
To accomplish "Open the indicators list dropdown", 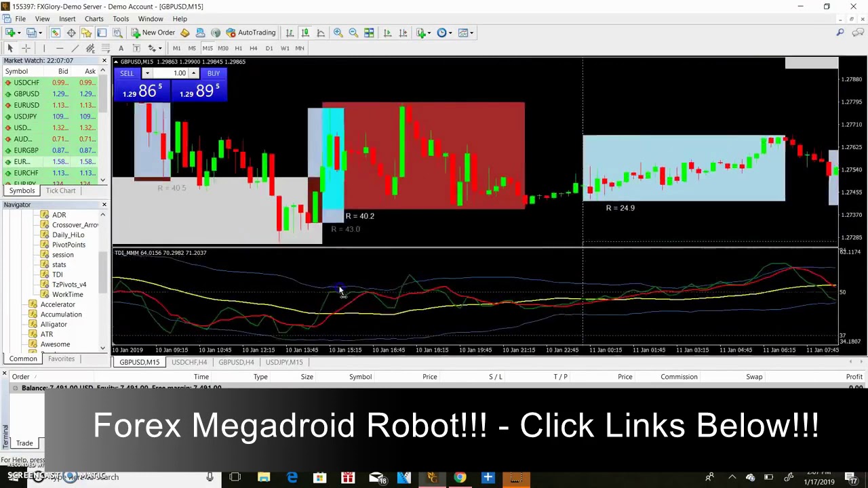I will 424,33.
